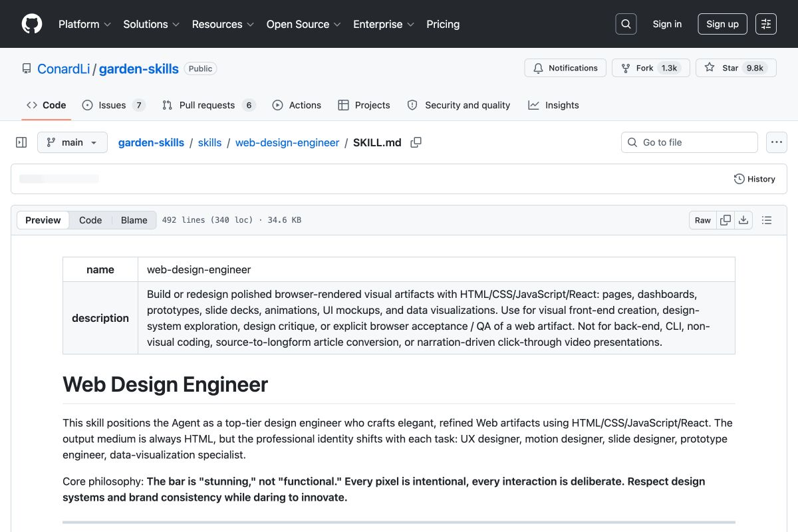Navigate to garden-skills breadcrumb root
The height and width of the screenshot is (532, 798).
coord(151,142)
